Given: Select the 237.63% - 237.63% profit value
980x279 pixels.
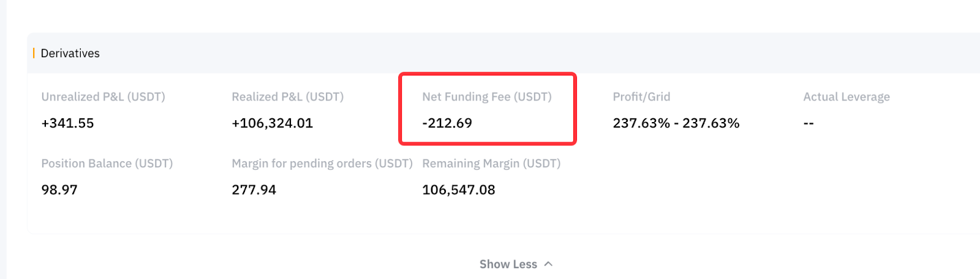Looking at the screenshot, I should pos(676,123).
